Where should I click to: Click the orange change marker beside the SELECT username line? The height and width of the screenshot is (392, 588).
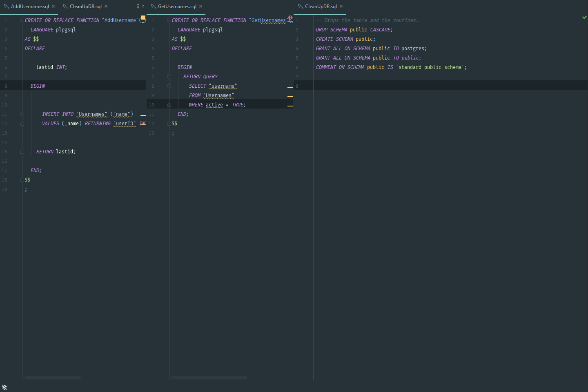[x=290, y=86]
